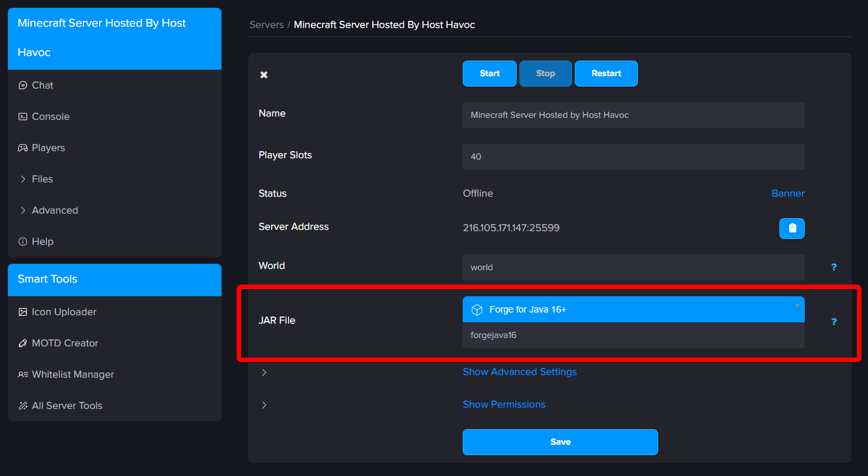
Task: Expand chevron next to Show Advanced Settings
Action: pyautogui.click(x=264, y=372)
